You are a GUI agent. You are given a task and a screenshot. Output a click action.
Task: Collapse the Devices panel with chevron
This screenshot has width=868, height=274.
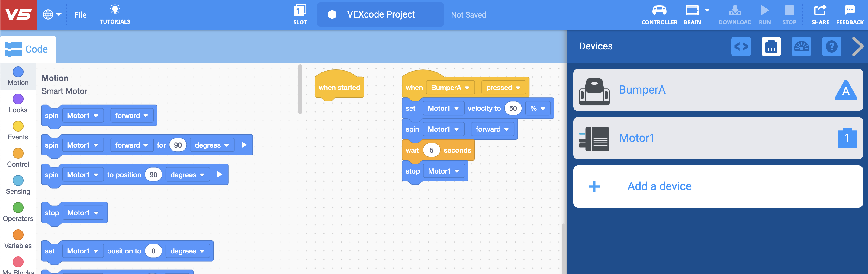point(857,46)
